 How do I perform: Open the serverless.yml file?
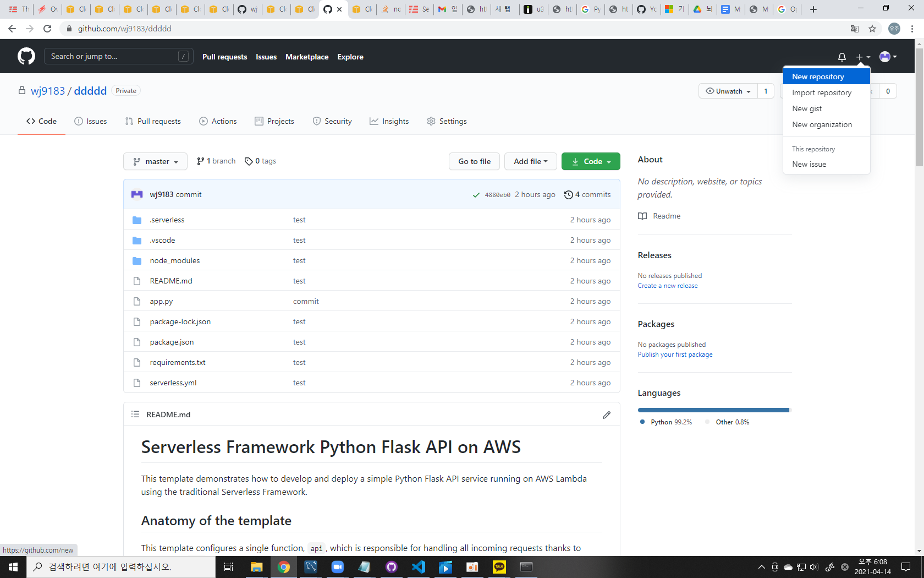click(x=173, y=383)
